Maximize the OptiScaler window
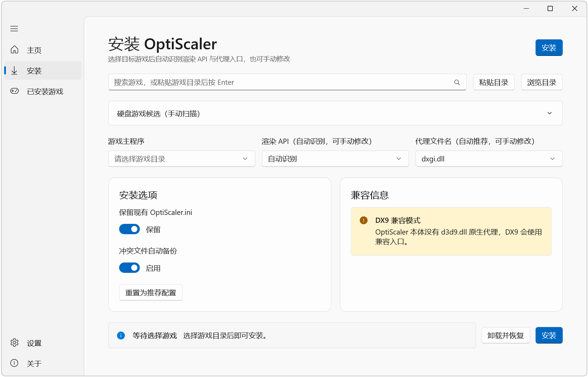This screenshot has height=377, width=588. coord(550,8)
